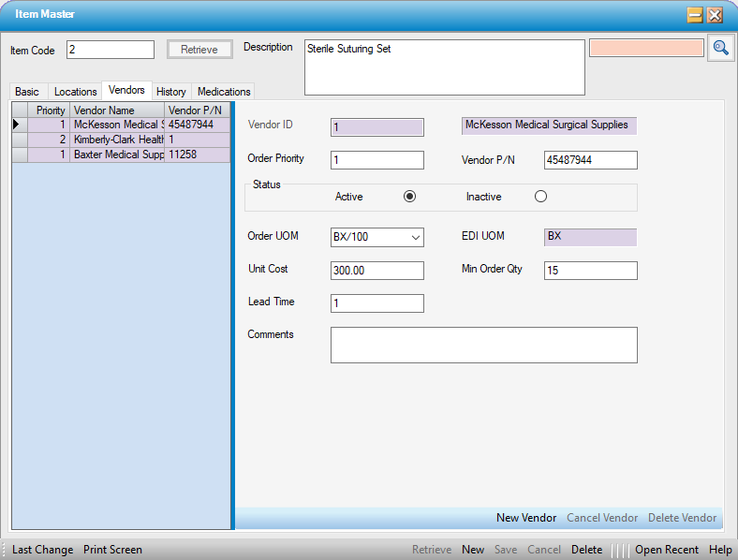Open the Locations tab
The width and height of the screenshot is (738, 560).
[75, 92]
